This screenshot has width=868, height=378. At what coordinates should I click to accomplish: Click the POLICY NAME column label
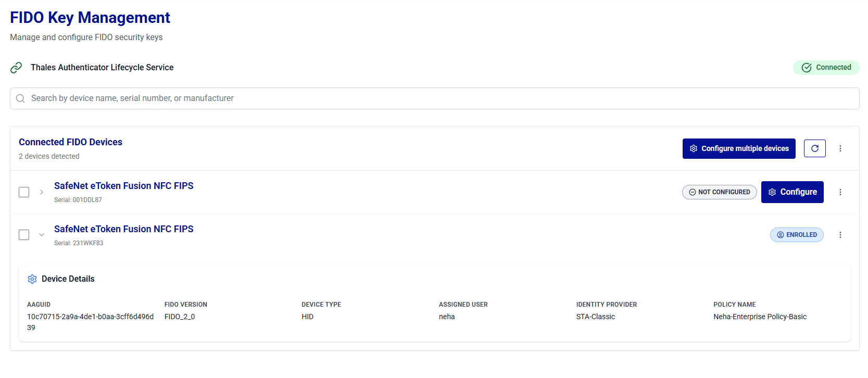click(735, 305)
